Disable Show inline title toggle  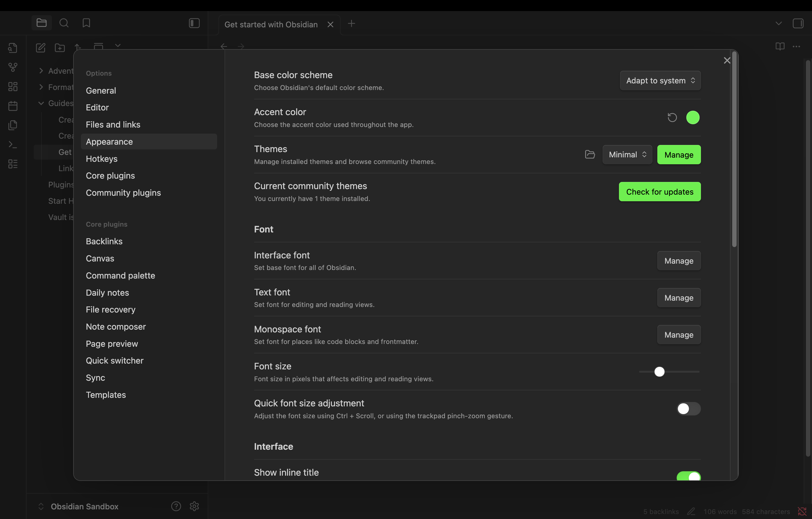click(x=688, y=476)
